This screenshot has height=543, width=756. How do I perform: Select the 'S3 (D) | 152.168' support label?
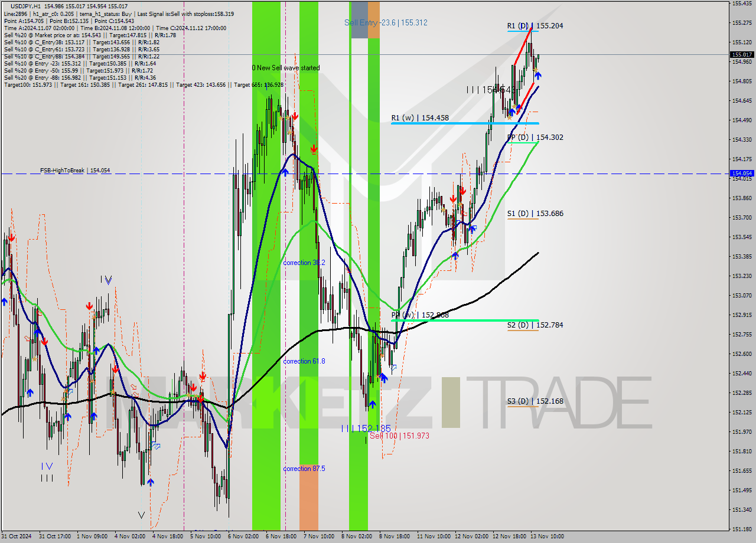click(x=535, y=401)
